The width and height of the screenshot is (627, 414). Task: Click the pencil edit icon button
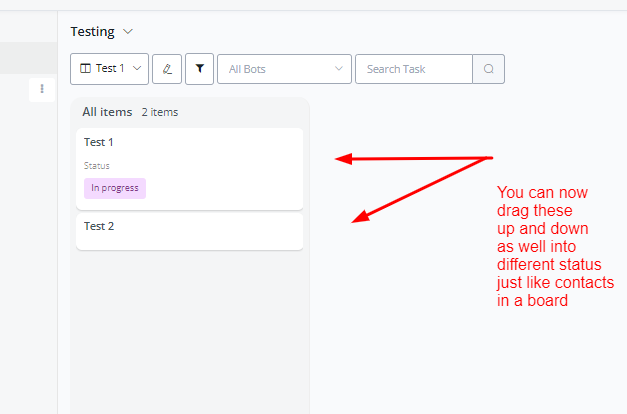(167, 69)
